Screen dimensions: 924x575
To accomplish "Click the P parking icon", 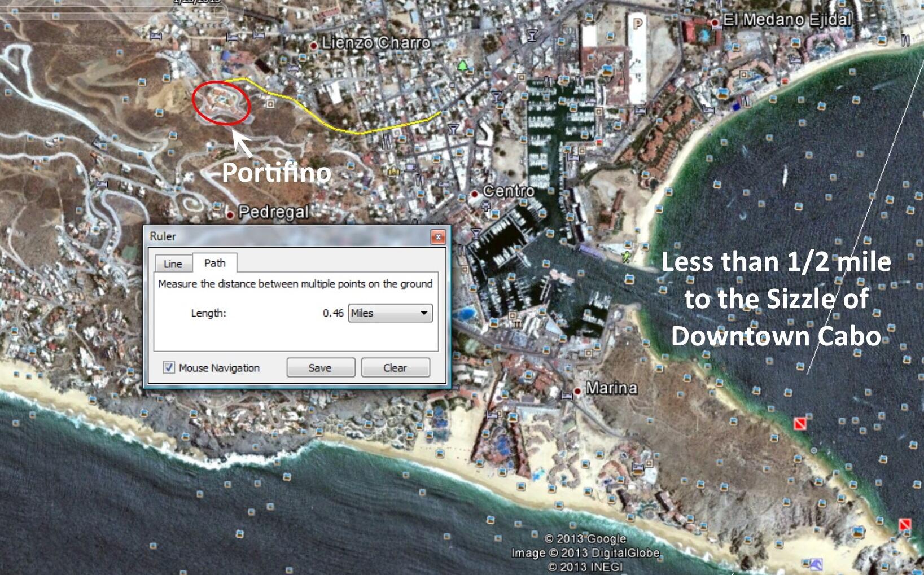I will coord(638,24).
